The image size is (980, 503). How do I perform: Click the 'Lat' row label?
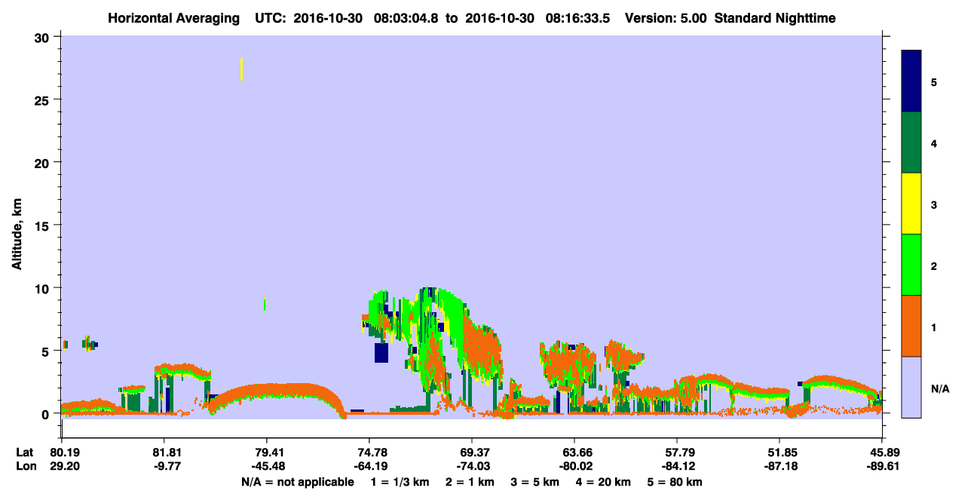[x=24, y=452]
